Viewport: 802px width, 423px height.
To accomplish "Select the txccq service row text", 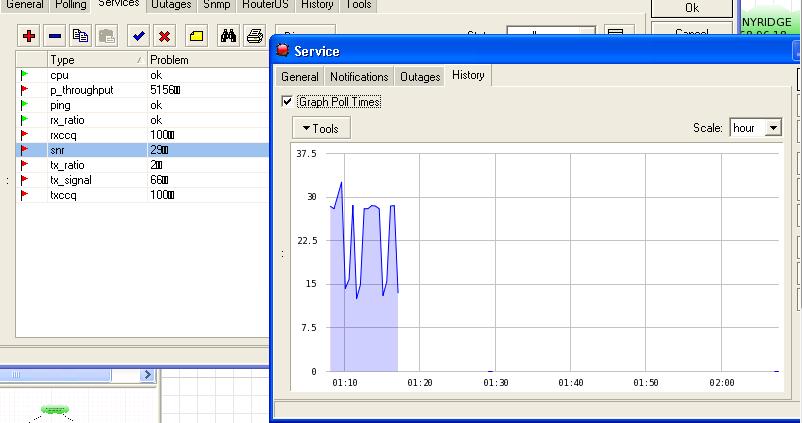I will click(63, 195).
